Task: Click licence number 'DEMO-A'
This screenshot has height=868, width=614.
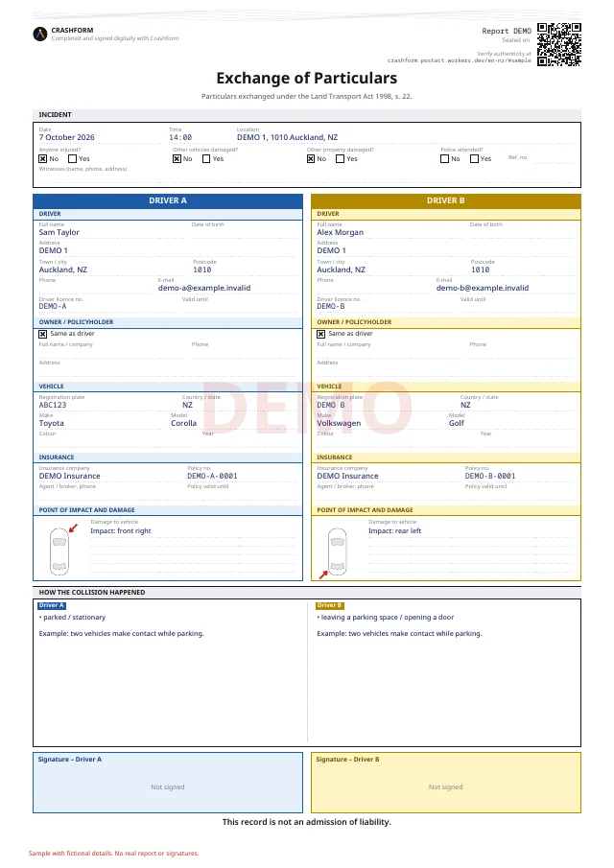Action: coord(53,306)
